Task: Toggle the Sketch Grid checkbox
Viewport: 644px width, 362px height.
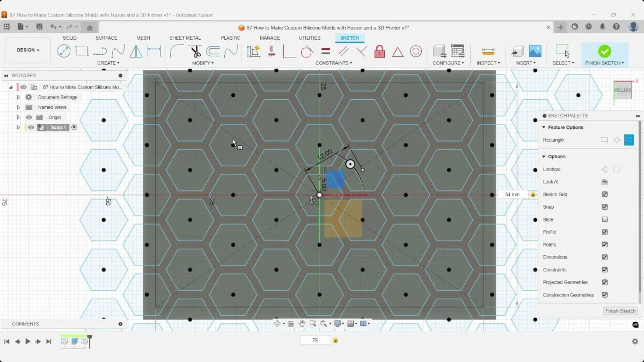Action: click(x=605, y=195)
